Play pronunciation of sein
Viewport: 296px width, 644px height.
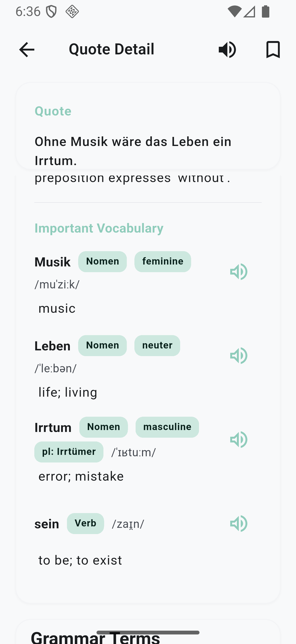pyautogui.click(x=239, y=524)
